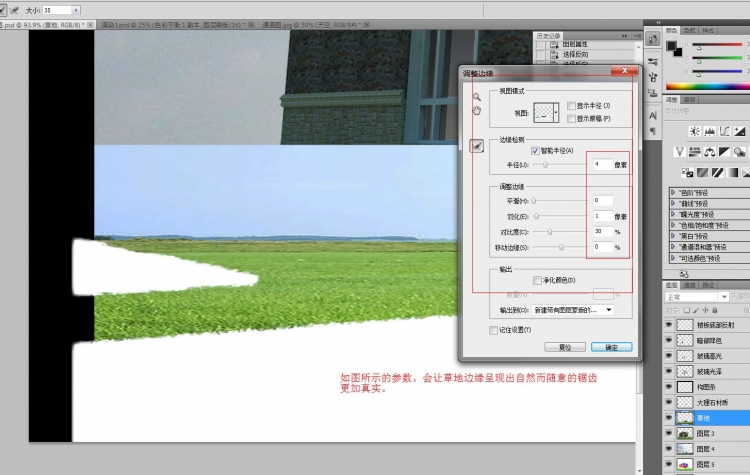The image size is (750, 475).
Task: Hide the 图层 4 layer eye icon
Action: [669, 449]
